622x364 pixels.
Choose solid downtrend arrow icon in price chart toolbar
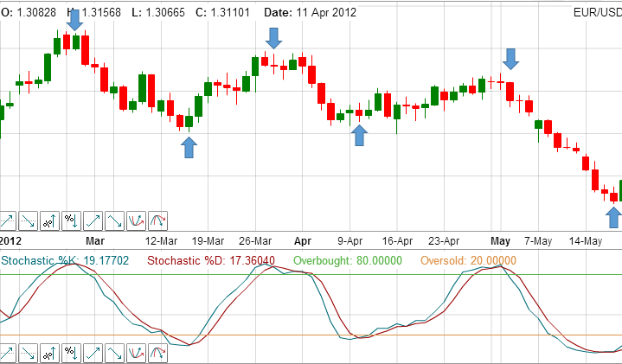115,220
